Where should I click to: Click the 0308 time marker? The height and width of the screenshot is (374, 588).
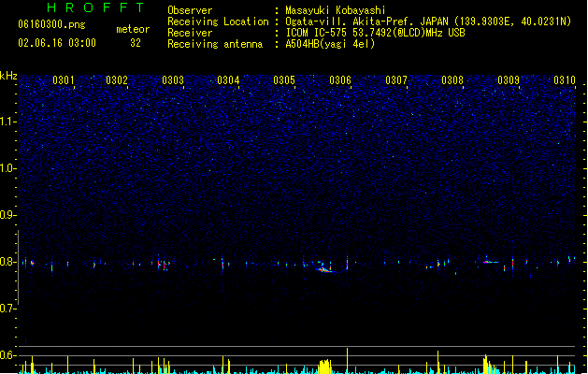coord(452,80)
